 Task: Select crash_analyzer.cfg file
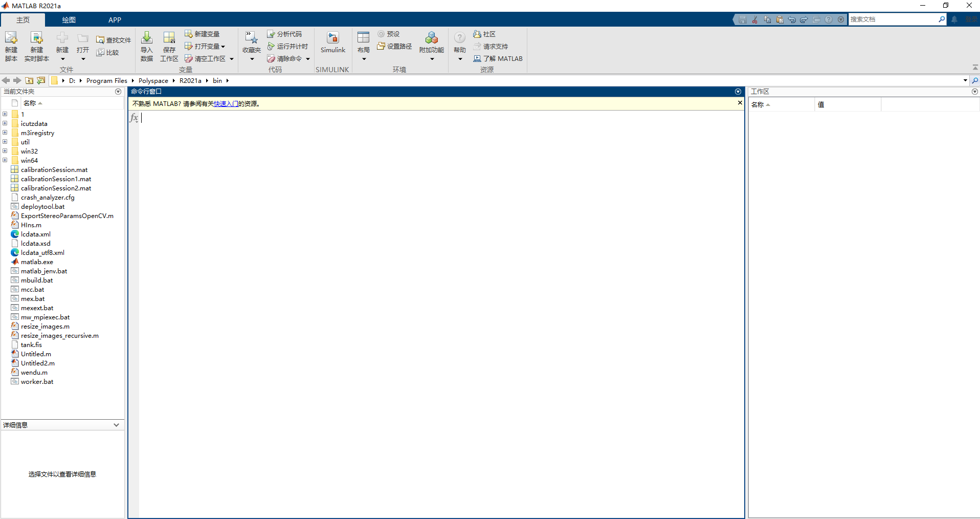(48, 197)
